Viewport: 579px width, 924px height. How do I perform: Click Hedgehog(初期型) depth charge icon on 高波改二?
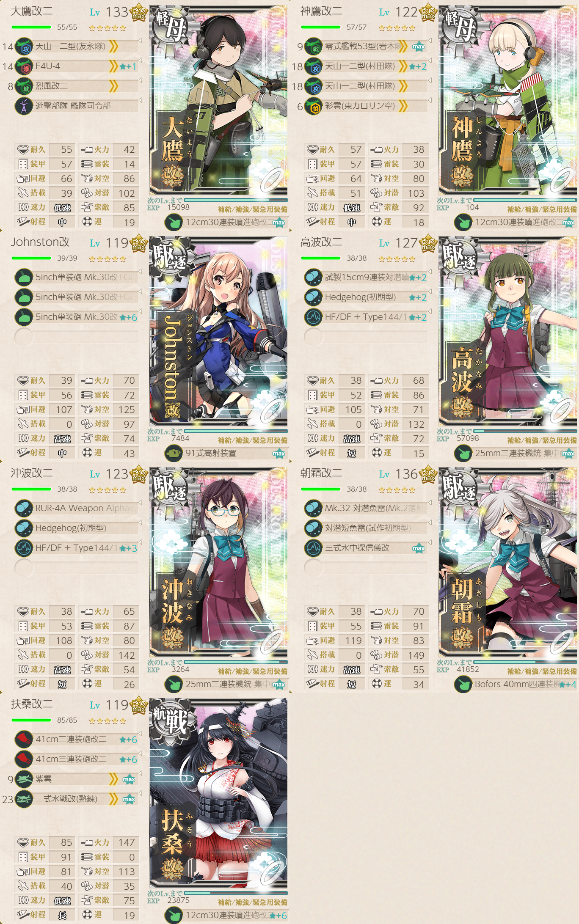(x=314, y=297)
